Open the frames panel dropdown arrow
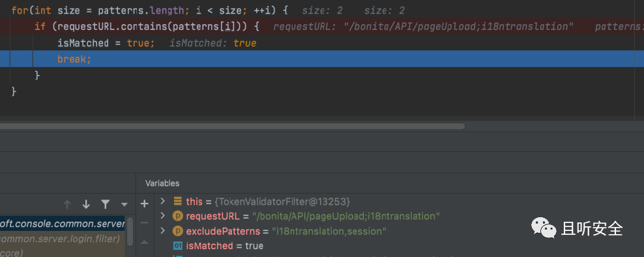Screen dimensions: 644x257 pos(124,204)
